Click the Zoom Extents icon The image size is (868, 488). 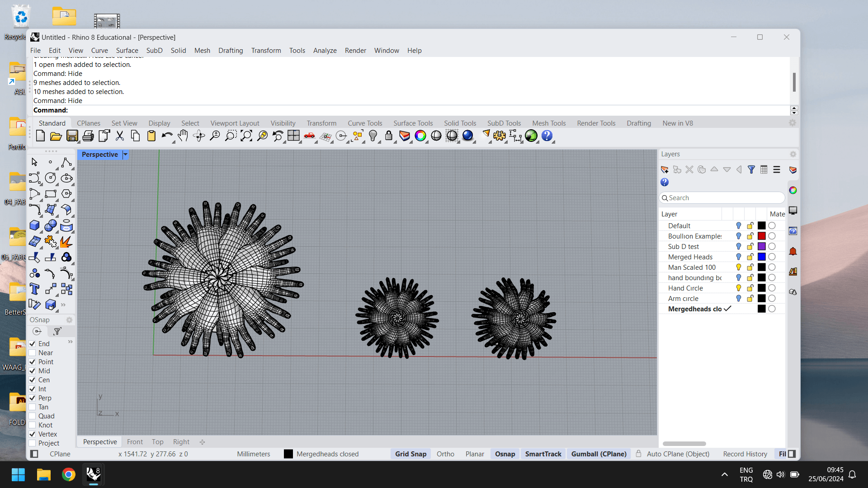(246, 136)
